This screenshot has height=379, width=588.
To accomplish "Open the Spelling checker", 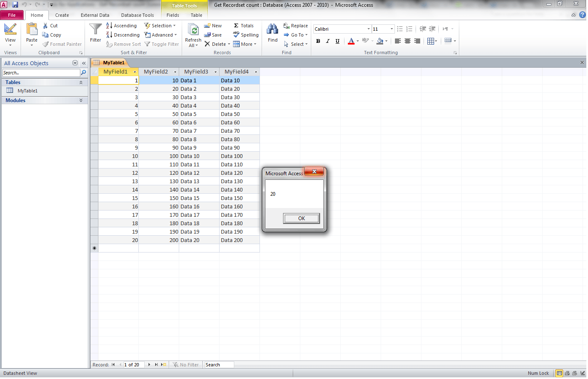I will (x=246, y=35).
